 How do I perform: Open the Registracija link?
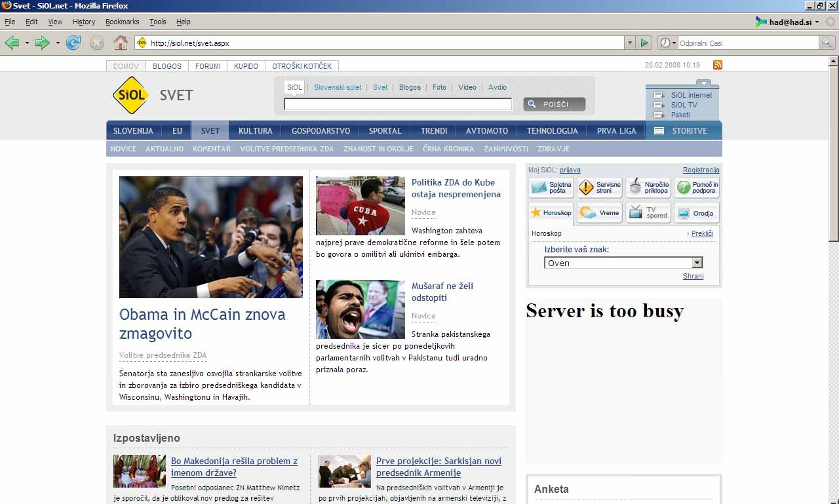click(x=701, y=170)
